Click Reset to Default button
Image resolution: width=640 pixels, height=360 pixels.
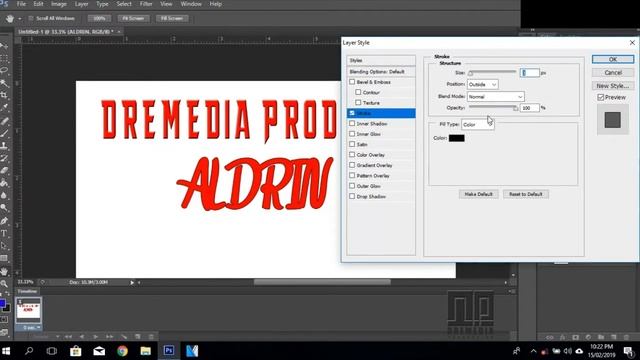(x=526, y=194)
